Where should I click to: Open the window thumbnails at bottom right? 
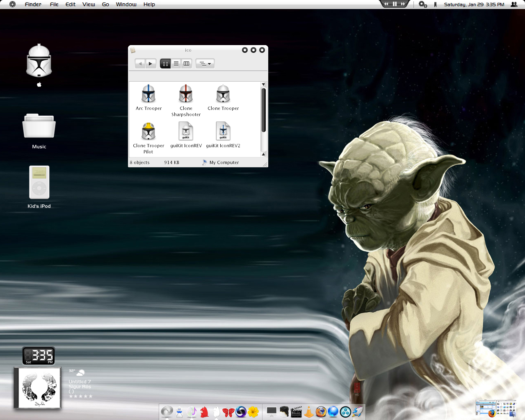coord(496,408)
